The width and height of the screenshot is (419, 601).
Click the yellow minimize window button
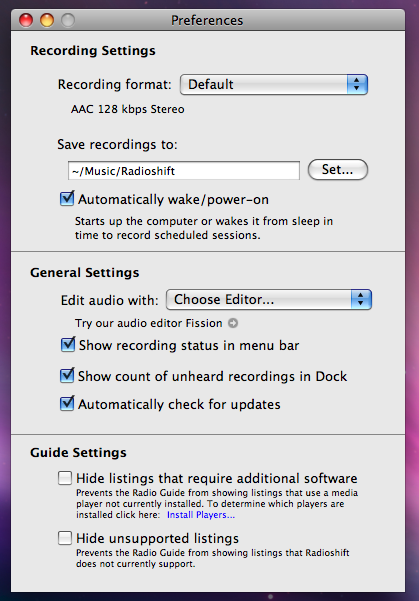tap(47, 20)
